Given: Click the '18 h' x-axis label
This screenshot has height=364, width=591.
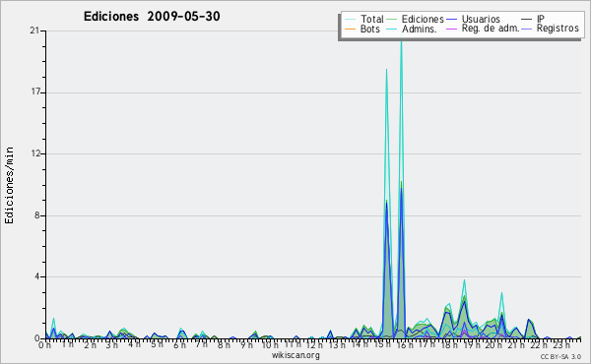Looking at the screenshot, I should click(x=449, y=344).
